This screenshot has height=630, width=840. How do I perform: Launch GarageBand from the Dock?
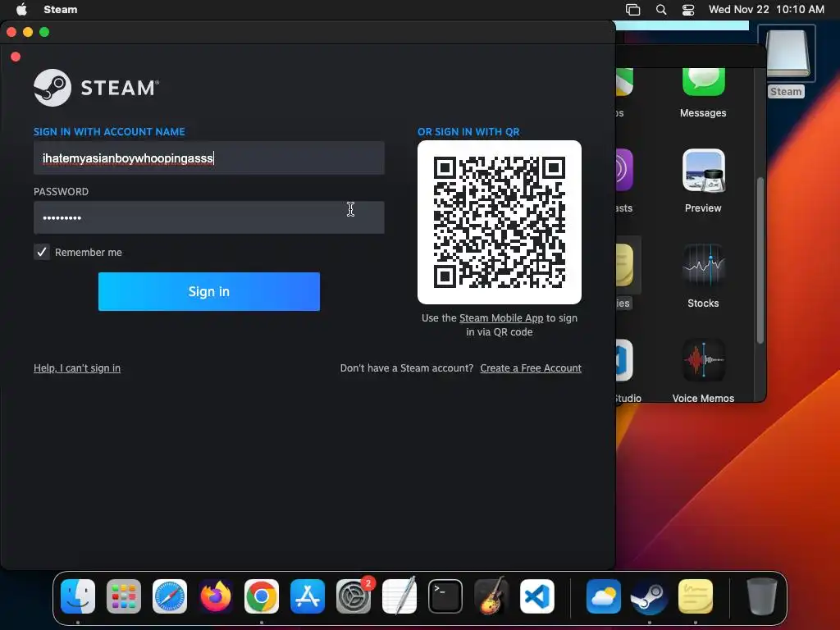tap(491, 596)
